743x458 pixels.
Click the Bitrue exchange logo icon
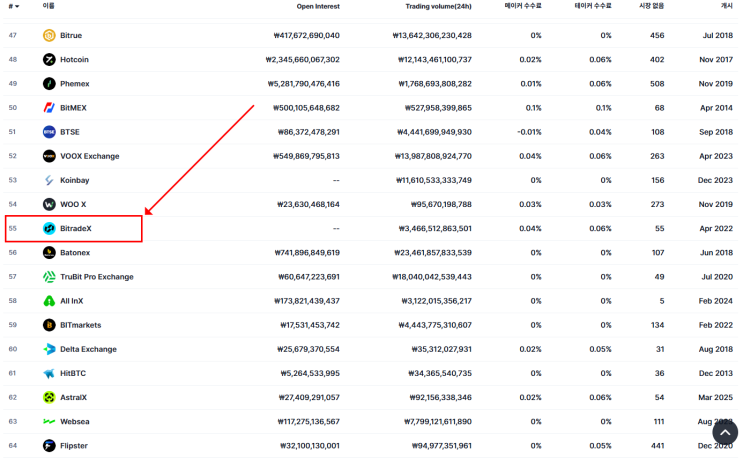pos(49,36)
